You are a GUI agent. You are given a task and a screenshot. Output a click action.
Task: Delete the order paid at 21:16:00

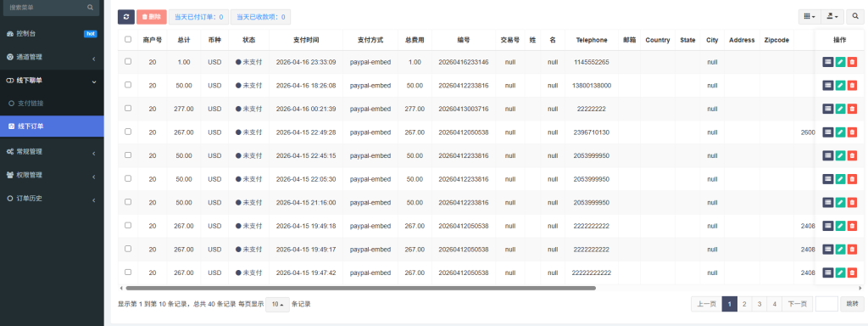(x=852, y=202)
